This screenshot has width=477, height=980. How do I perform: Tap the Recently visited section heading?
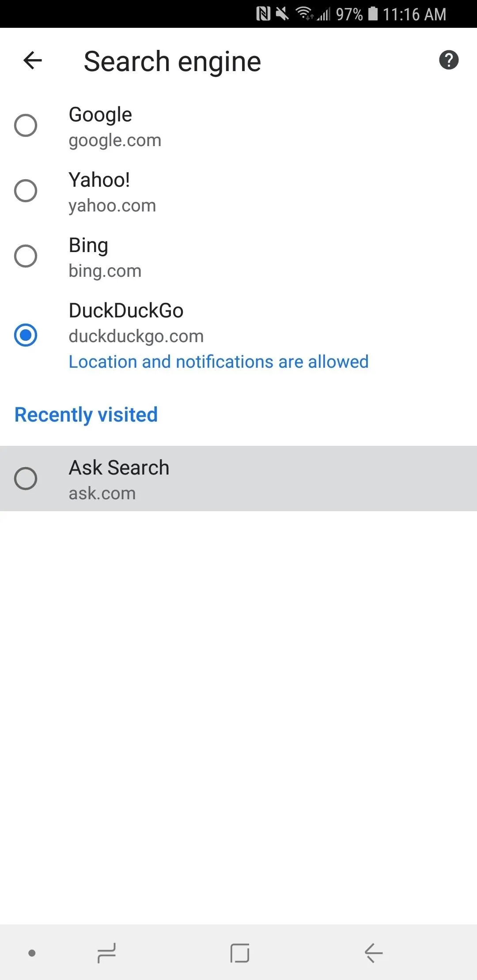coord(86,415)
